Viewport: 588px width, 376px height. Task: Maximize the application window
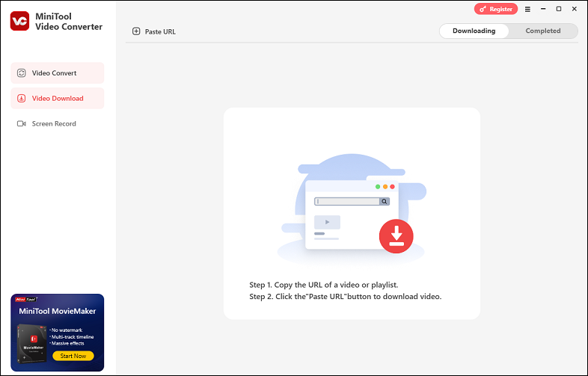coord(559,9)
